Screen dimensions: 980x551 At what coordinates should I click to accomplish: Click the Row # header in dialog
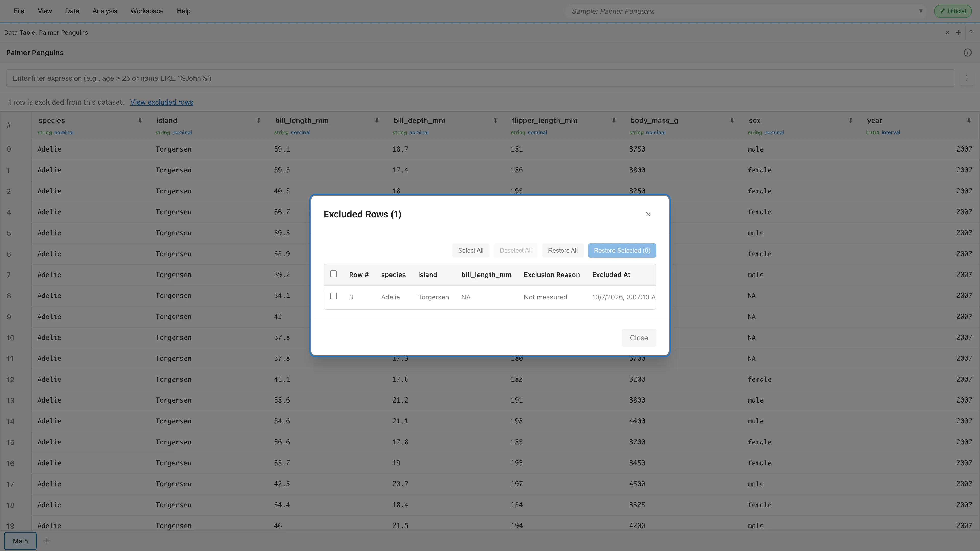click(x=359, y=274)
